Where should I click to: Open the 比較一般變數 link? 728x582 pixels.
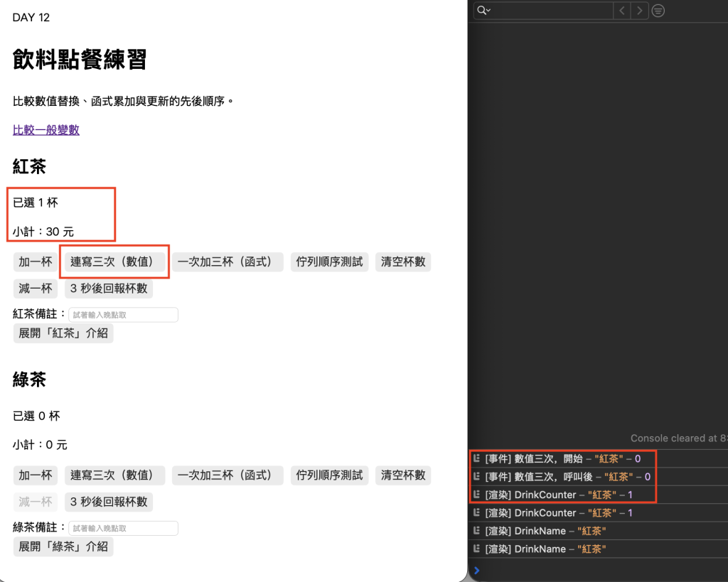coord(46,130)
